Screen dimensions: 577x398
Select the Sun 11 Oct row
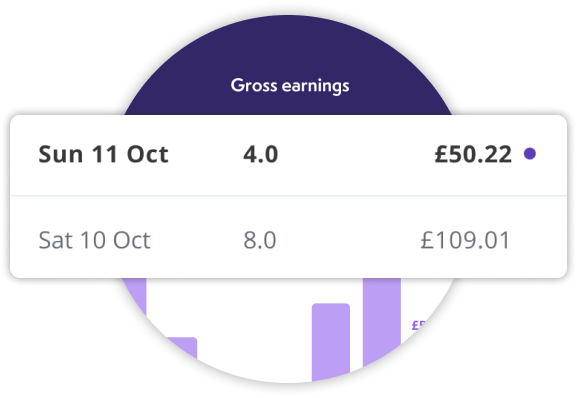point(288,155)
